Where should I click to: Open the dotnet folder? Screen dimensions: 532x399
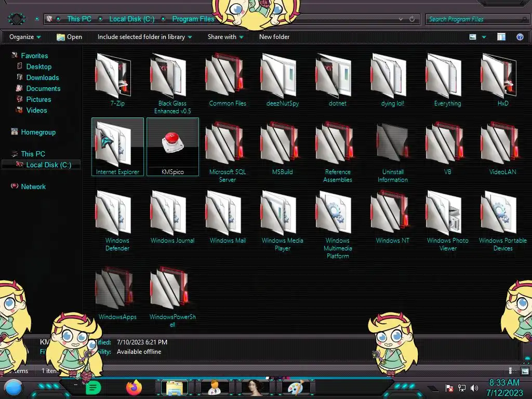click(337, 81)
